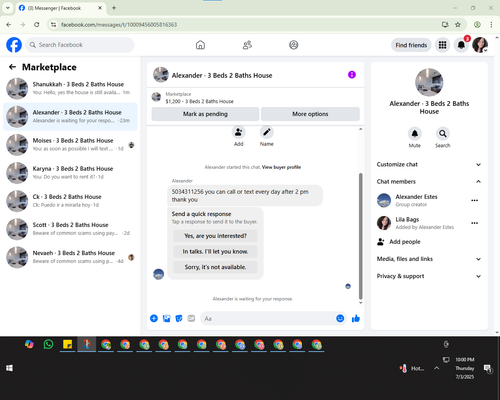Image resolution: width=500 pixels, height=400 pixels.
Task: Expand Privacy & support section
Action: pyautogui.click(x=429, y=276)
